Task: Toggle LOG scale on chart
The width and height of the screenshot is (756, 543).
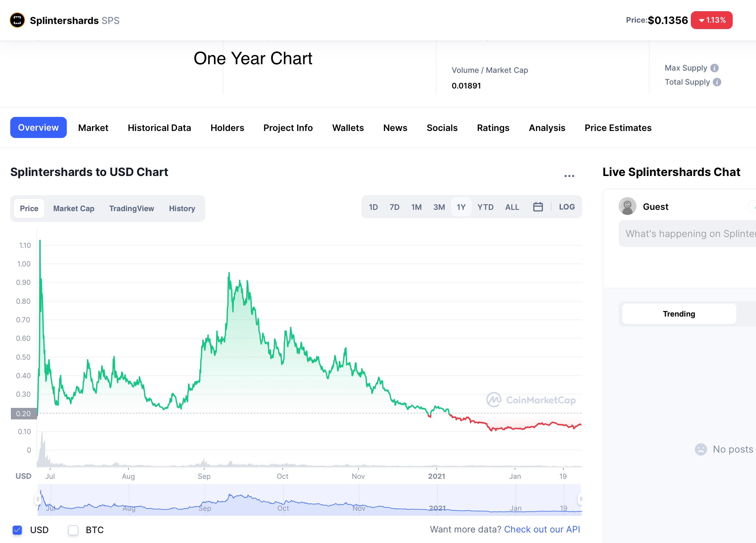Action: pos(567,207)
